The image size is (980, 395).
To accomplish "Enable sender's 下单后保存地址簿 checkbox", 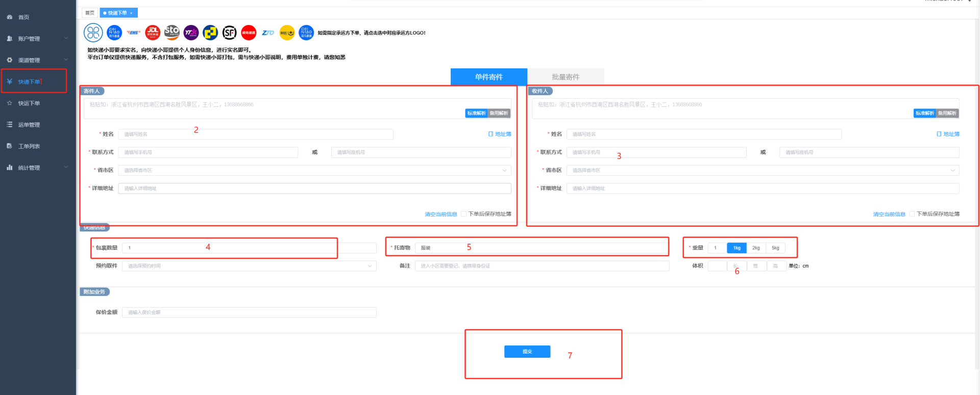I will click(x=463, y=214).
